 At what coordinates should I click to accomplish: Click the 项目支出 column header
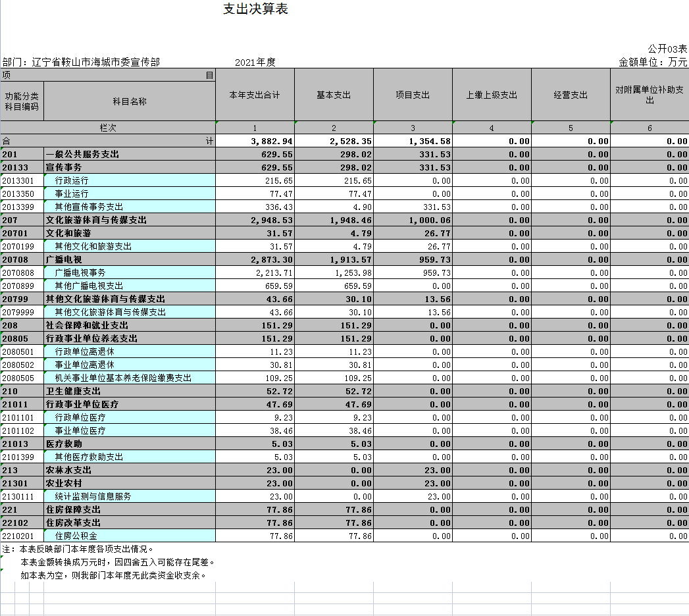[x=413, y=95]
